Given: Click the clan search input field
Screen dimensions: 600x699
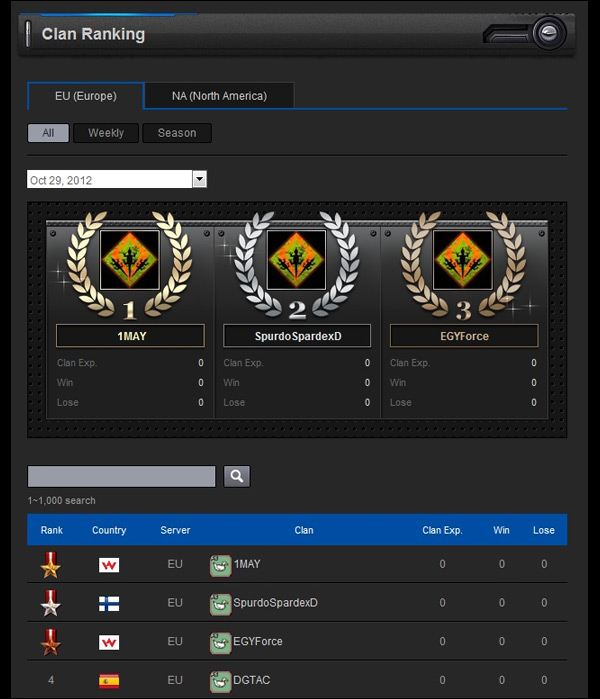Looking at the screenshot, I should coord(122,476).
